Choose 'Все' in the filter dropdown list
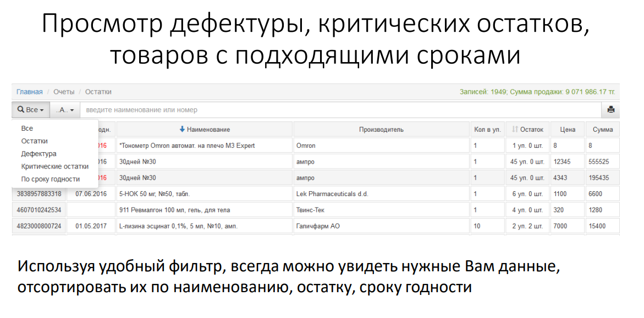 [x=27, y=129]
